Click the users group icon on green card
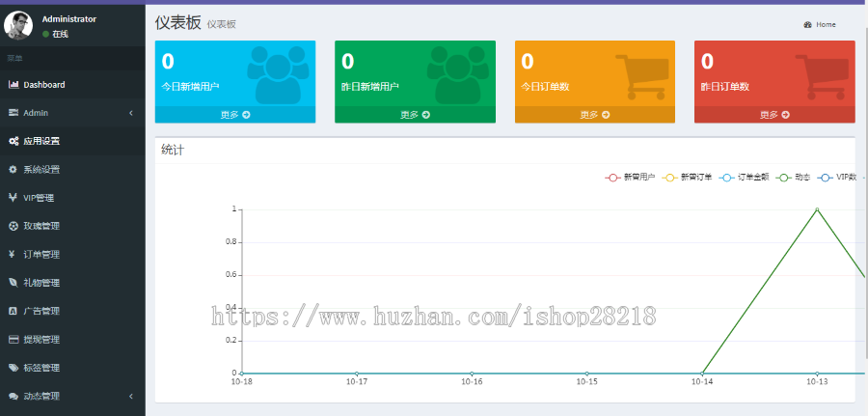 pos(458,74)
